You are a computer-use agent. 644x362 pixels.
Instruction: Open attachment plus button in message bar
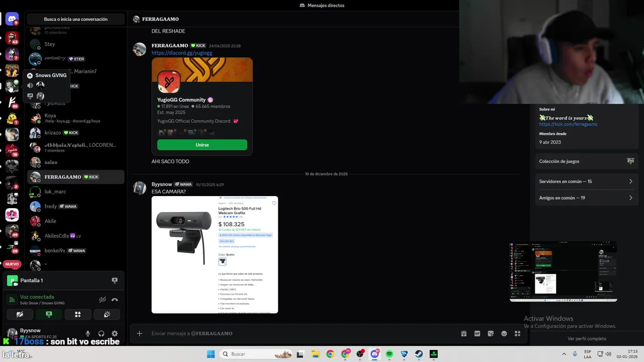[x=139, y=333]
